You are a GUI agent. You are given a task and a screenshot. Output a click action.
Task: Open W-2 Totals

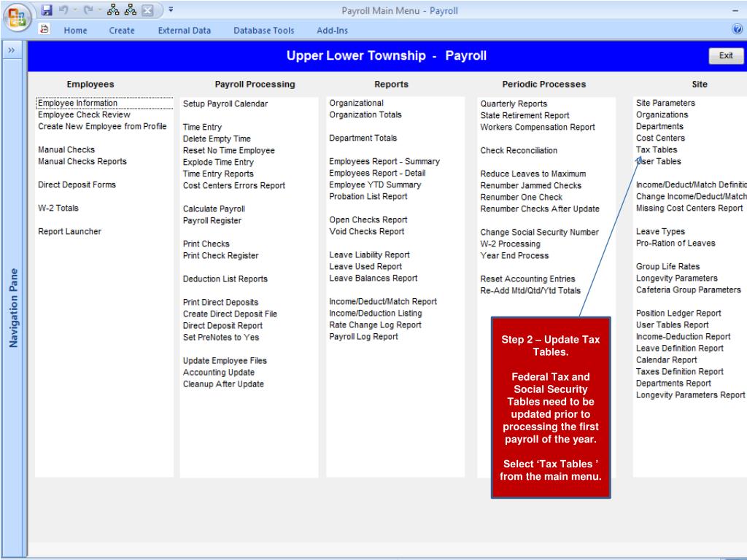click(58, 208)
